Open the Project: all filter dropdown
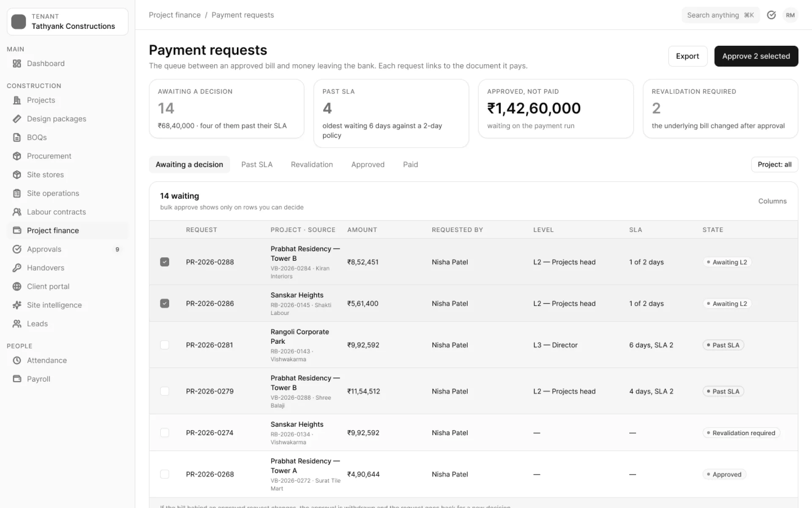 click(x=774, y=165)
